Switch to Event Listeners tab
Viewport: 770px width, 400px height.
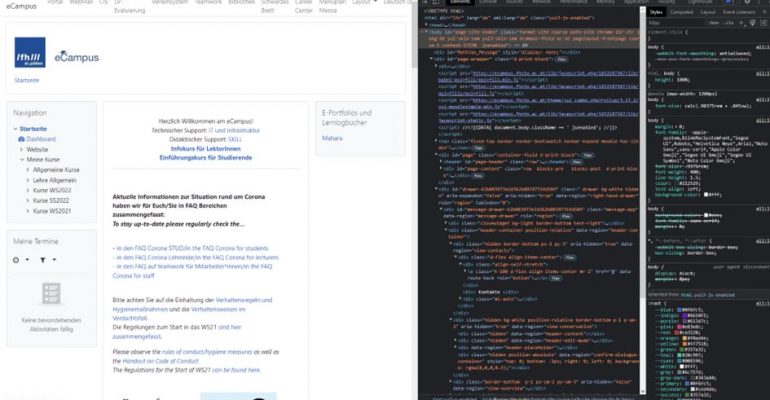click(x=739, y=12)
